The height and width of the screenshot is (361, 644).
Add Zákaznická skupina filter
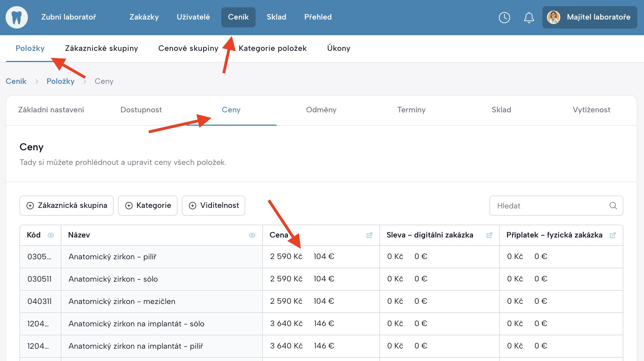coord(66,206)
